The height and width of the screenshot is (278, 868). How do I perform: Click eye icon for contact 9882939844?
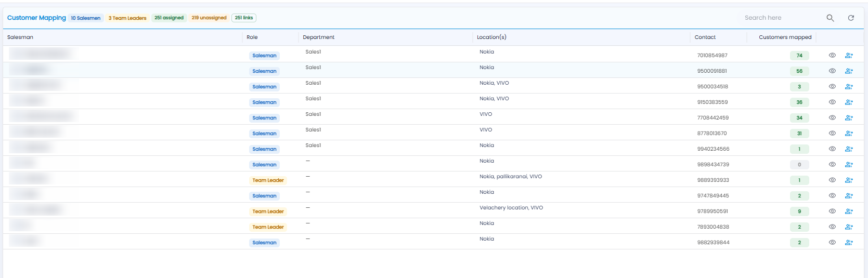832,242
